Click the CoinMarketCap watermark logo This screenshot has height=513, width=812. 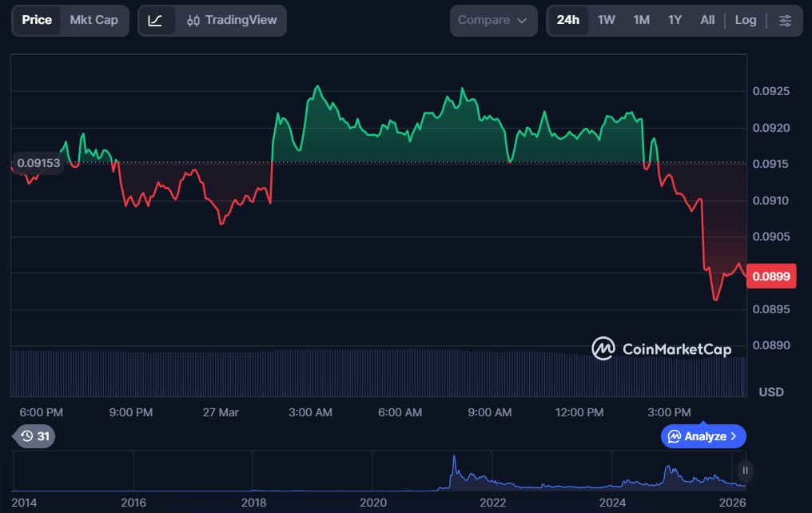661,348
